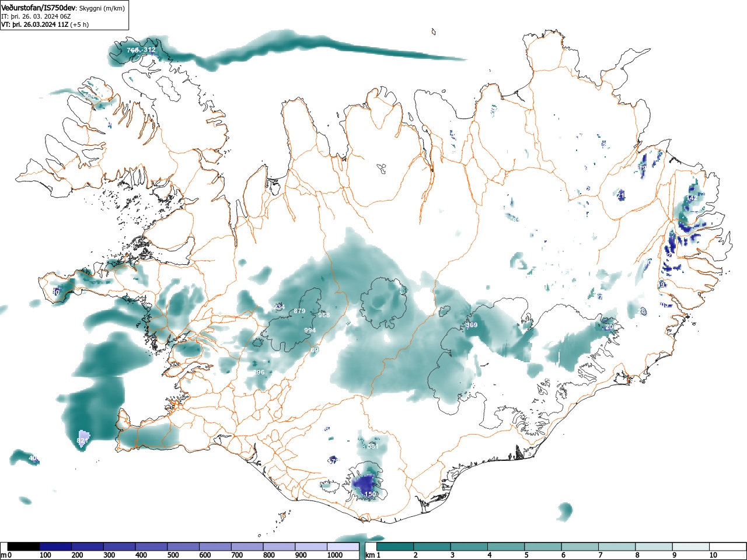Click the pale lavender 900–1000 m legend swatch
This screenshot has width=747, height=560.
coord(311,547)
